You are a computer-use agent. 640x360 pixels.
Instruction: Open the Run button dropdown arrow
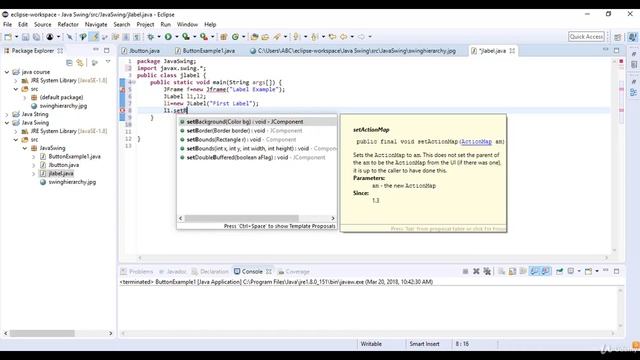(177, 37)
